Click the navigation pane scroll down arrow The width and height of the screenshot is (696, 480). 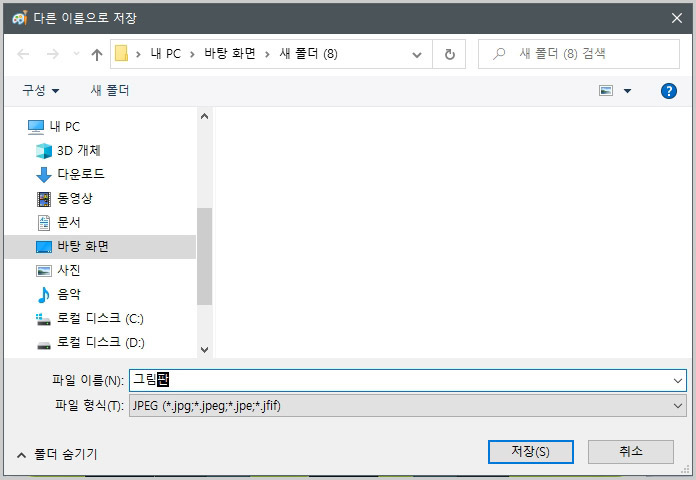pos(204,349)
